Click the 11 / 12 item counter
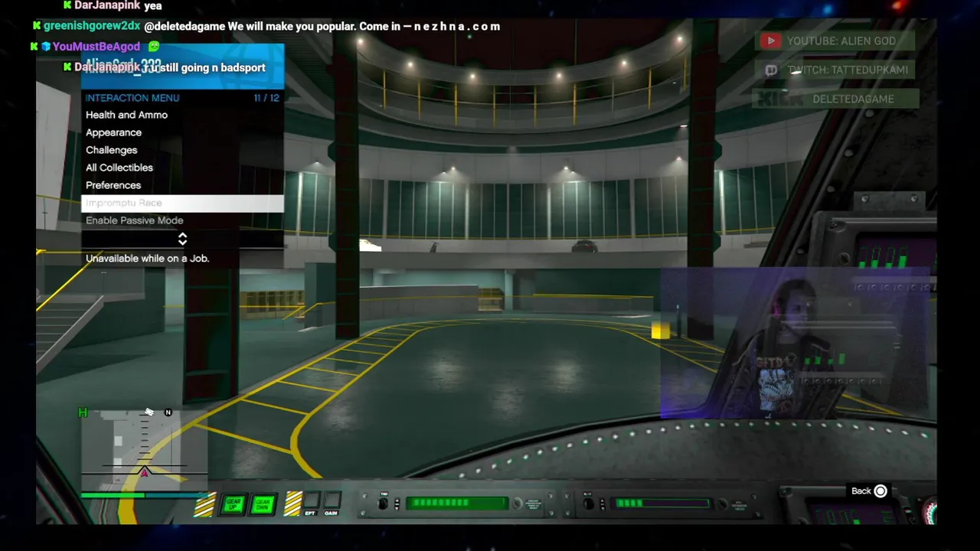This screenshot has width=980, height=551. tap(266, 98)
